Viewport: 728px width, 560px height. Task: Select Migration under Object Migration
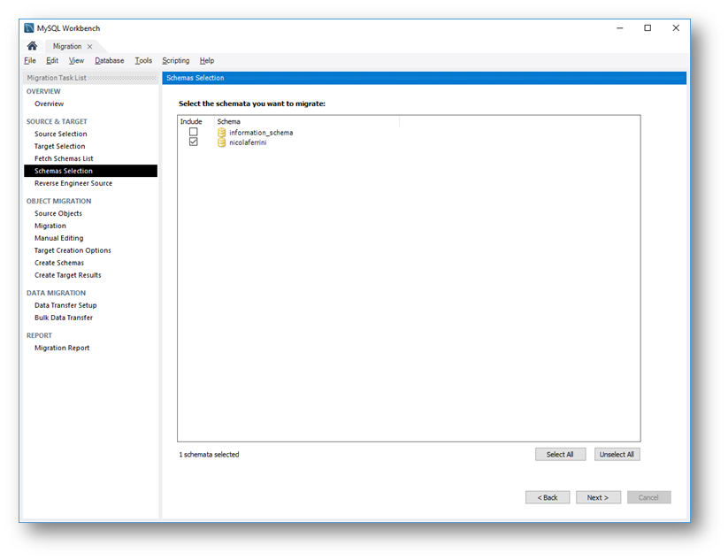tap(50, 226)
